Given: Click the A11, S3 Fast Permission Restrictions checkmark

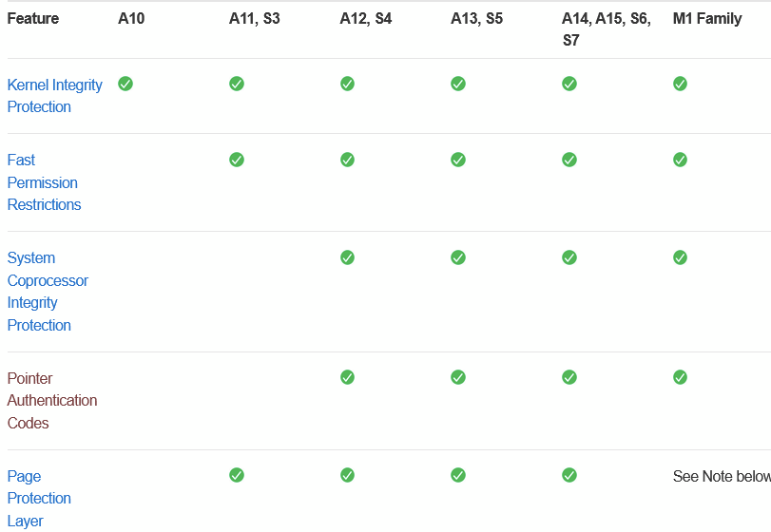Looking at the screenshot, I should click(x=237, y=160).
